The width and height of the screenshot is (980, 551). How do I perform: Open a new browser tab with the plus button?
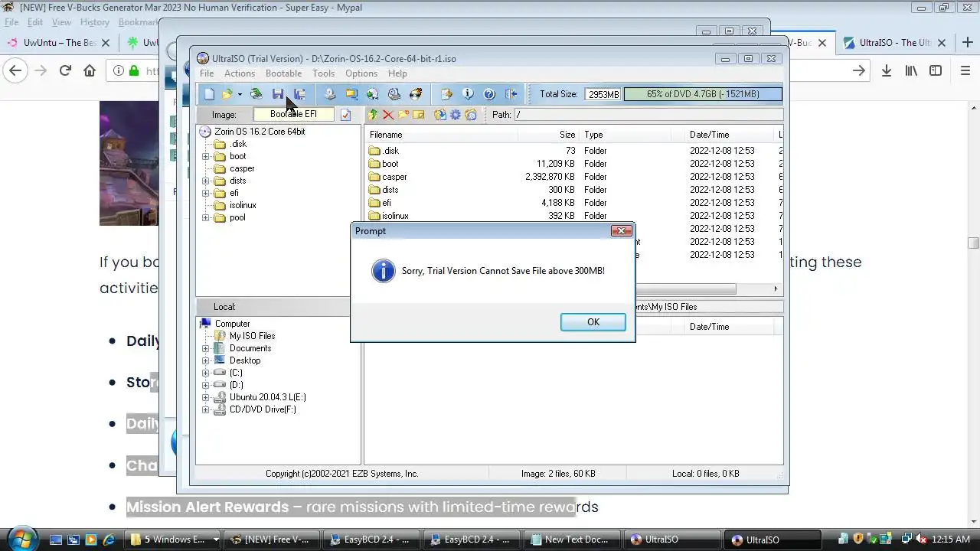click(x=967, y=43)
